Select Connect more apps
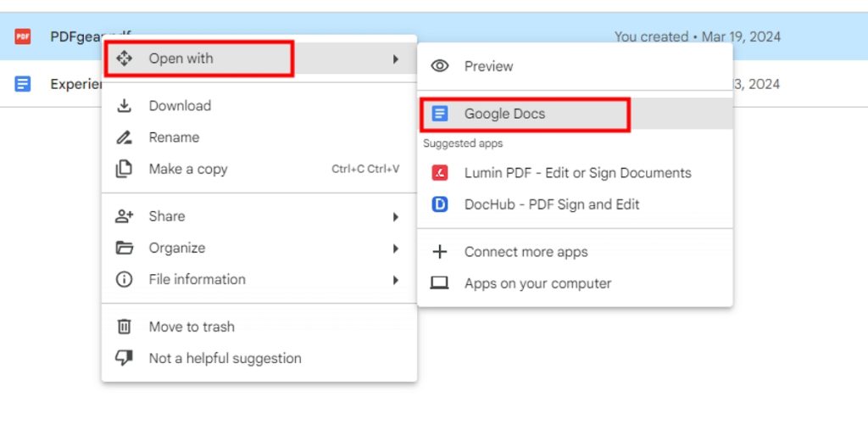 (x=576, y=252)
